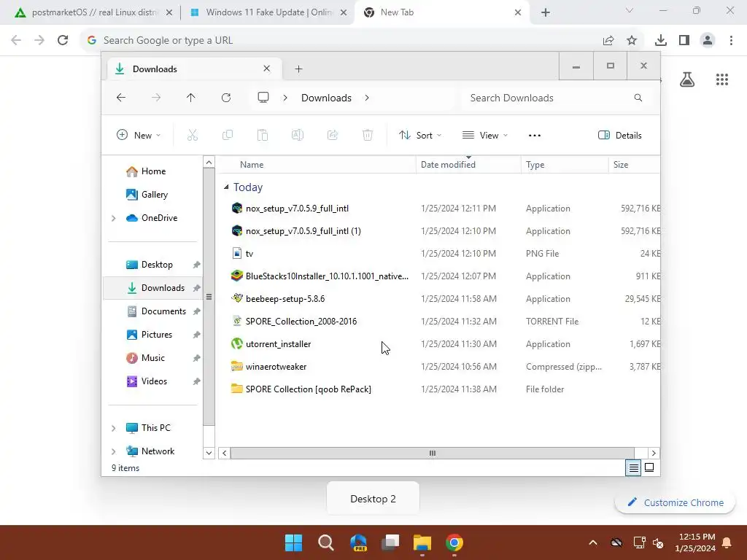Viewport: 747px width, 560px height.
Task: Open taskbar Search magnifier
Action: click(326, 542)
